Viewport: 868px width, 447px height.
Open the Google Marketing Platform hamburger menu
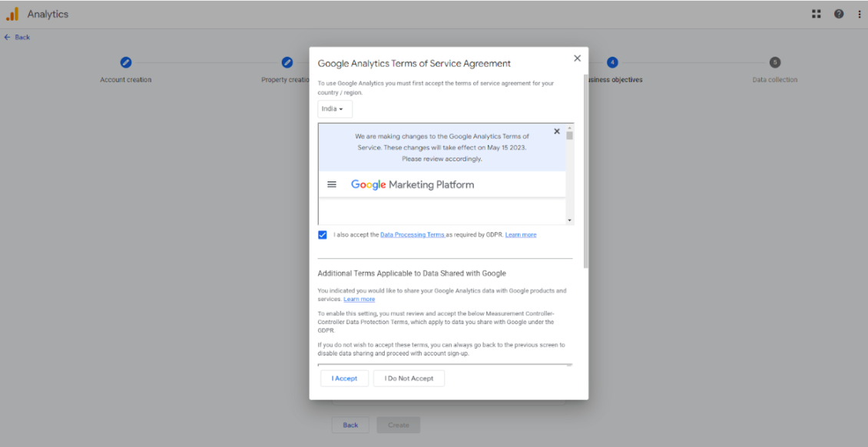[x=332, y=184]
